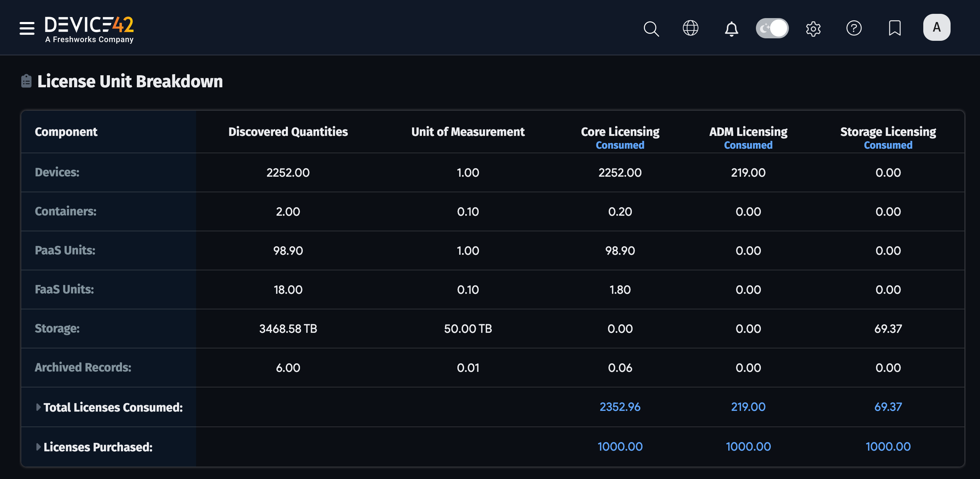Click the search magnifier icon

pyautogui.click(x=651, y=28)
